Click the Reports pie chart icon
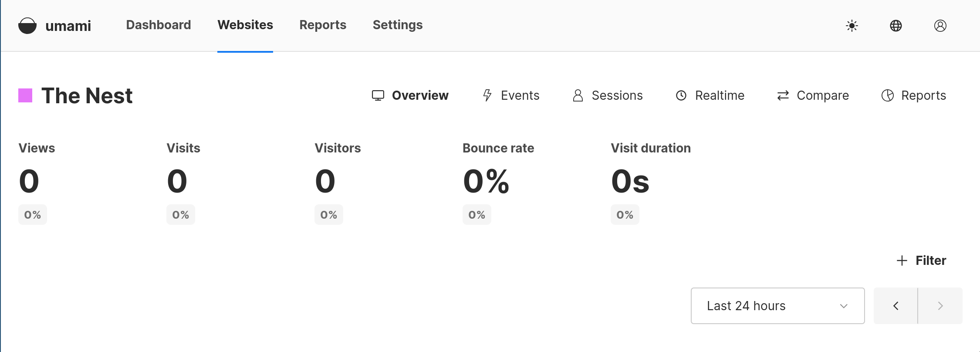This screenshot has width=980, height=352. pos(888,95)
